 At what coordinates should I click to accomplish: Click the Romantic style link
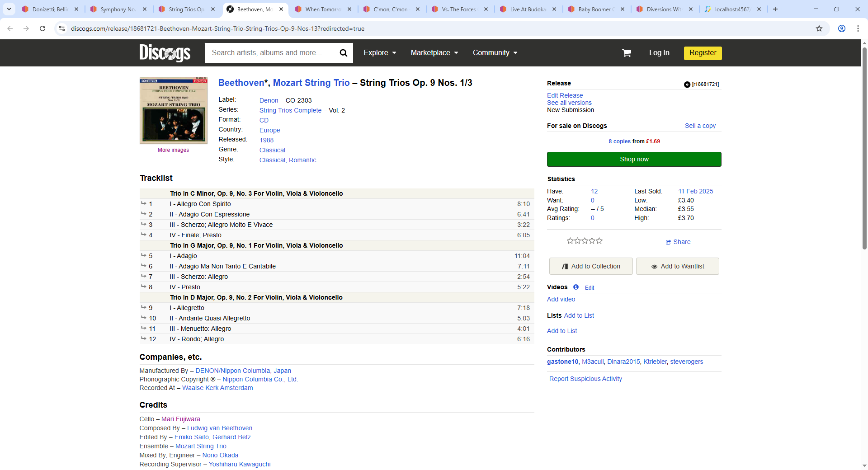click(302, 160)
